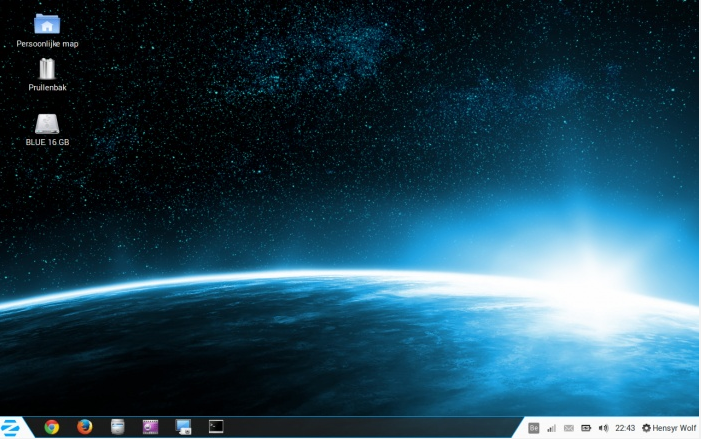Launch Google Chrome from the panel
The height and width of the screenshot is (439, 701).
[52, 427]
